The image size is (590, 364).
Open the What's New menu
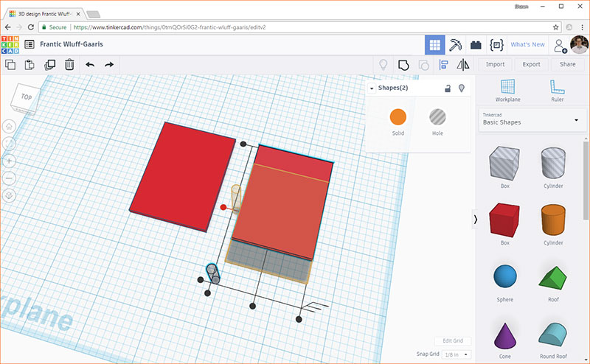point(527,44)
